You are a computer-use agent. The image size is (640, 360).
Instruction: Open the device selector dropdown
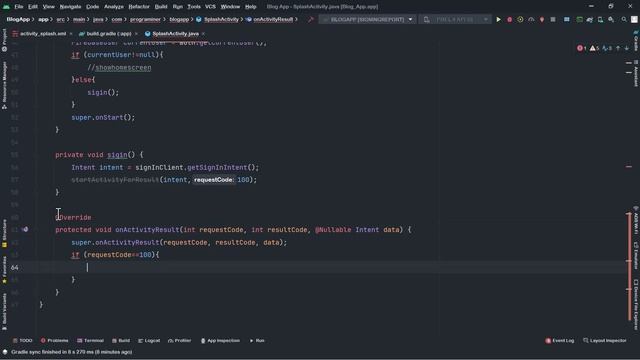[x=455, y=19]
